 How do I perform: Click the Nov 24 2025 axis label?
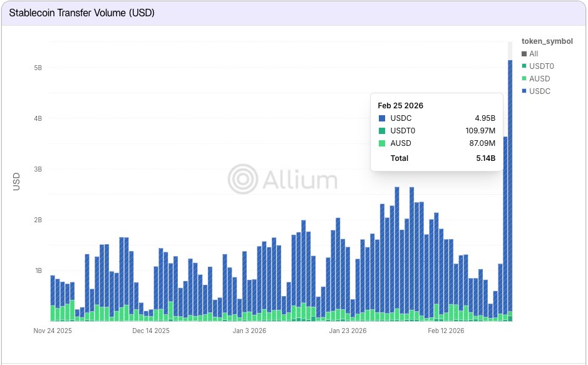tap(53, 331)
